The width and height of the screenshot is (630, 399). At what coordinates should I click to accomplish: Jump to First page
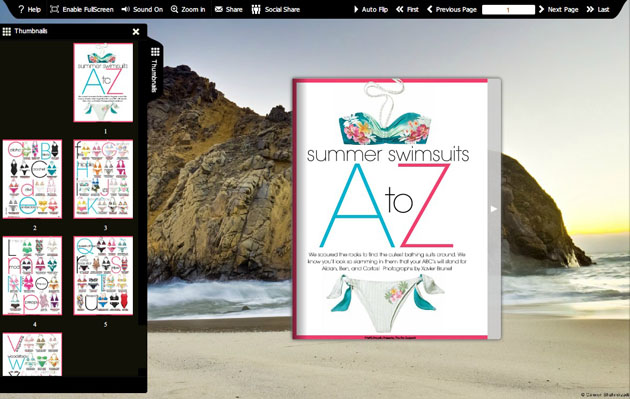(407, 9)
